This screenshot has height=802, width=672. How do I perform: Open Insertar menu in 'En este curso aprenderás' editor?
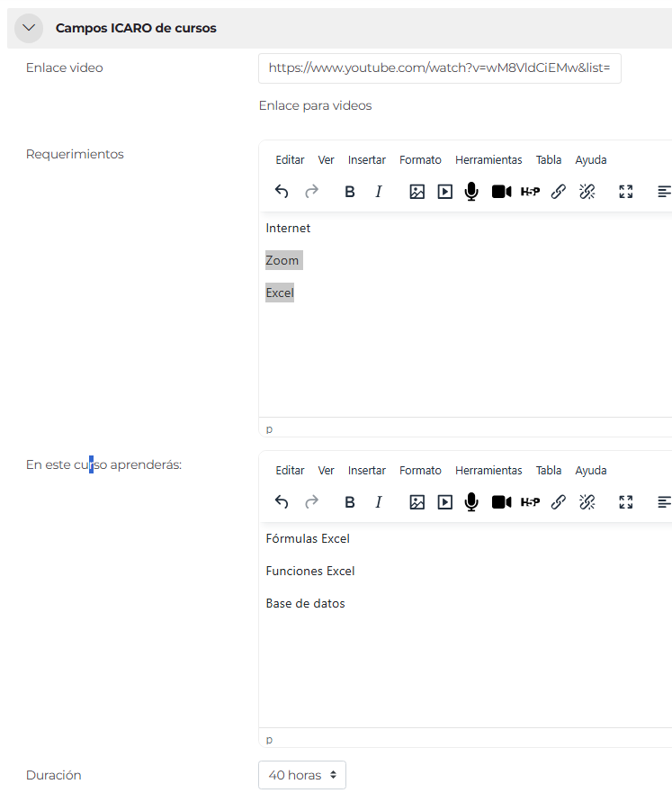click(366, 471)
